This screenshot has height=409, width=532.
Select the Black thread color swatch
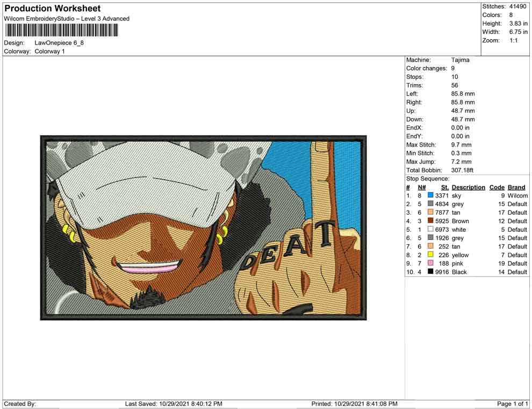pyautogui.click(x=430, y=272)
